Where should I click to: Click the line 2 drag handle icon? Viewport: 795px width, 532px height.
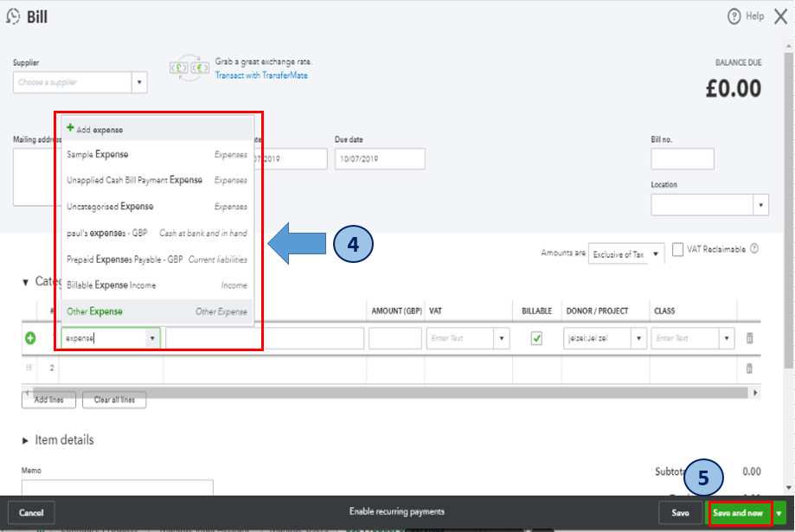tap(29, 368)
